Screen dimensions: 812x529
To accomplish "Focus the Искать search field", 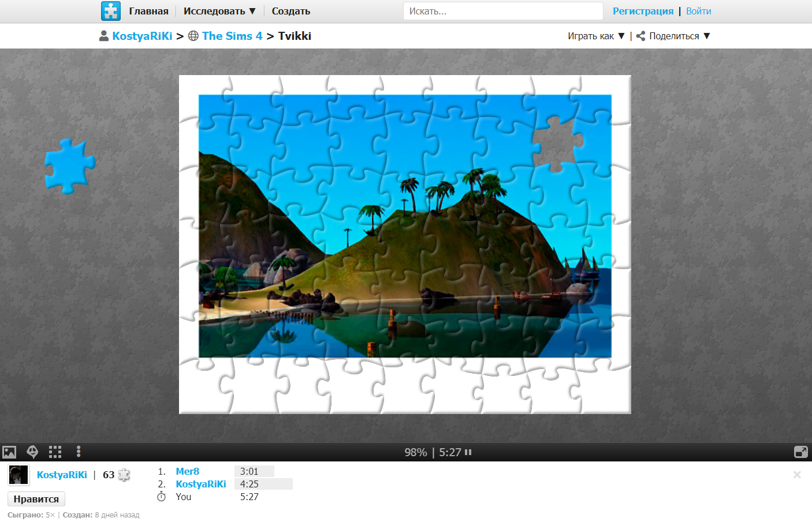I will click(503, 11).
